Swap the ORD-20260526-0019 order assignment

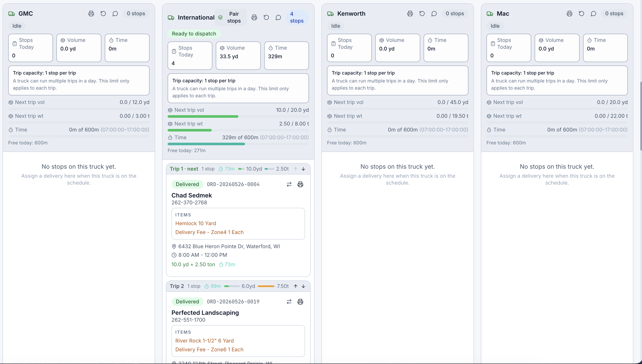tap(289, 301)
